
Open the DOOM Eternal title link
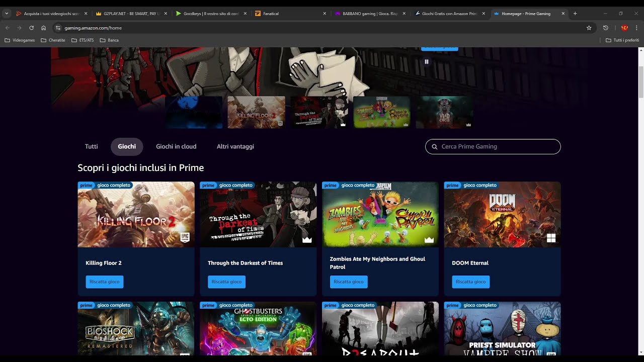(x=470, y=263)
